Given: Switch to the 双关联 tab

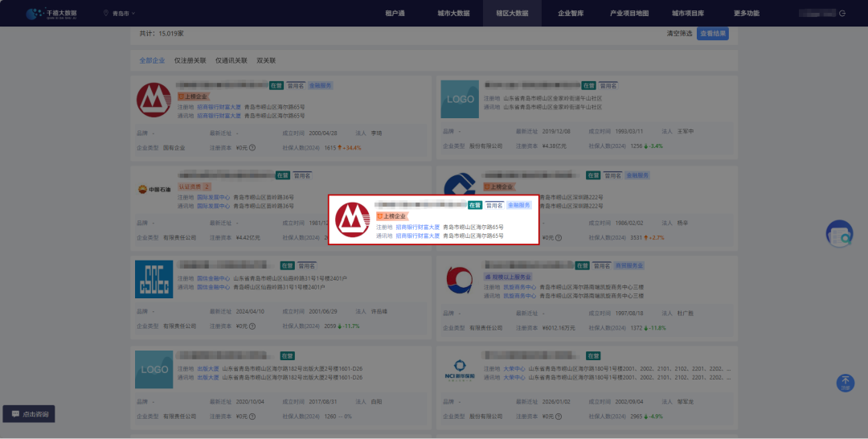Looking at the screenshot, I should (266, 60).
